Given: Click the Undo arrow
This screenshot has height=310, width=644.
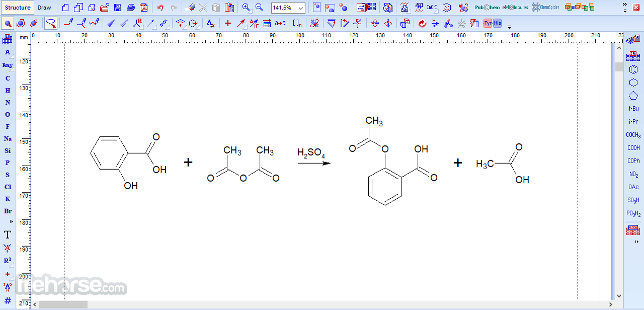Looking at the screenshot, I should 160,8.
